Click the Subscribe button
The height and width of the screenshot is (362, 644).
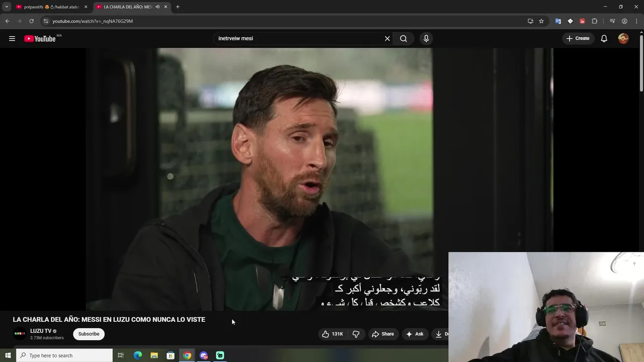89,334
